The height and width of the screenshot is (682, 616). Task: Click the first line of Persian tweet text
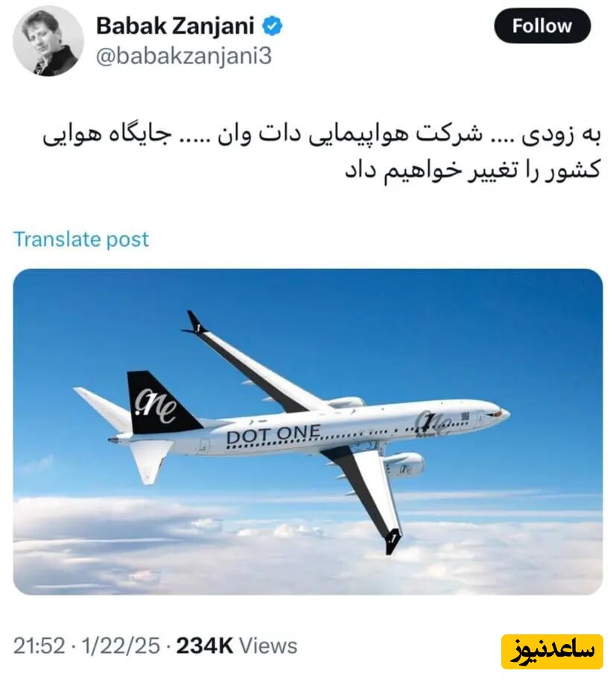click(321, 135)
